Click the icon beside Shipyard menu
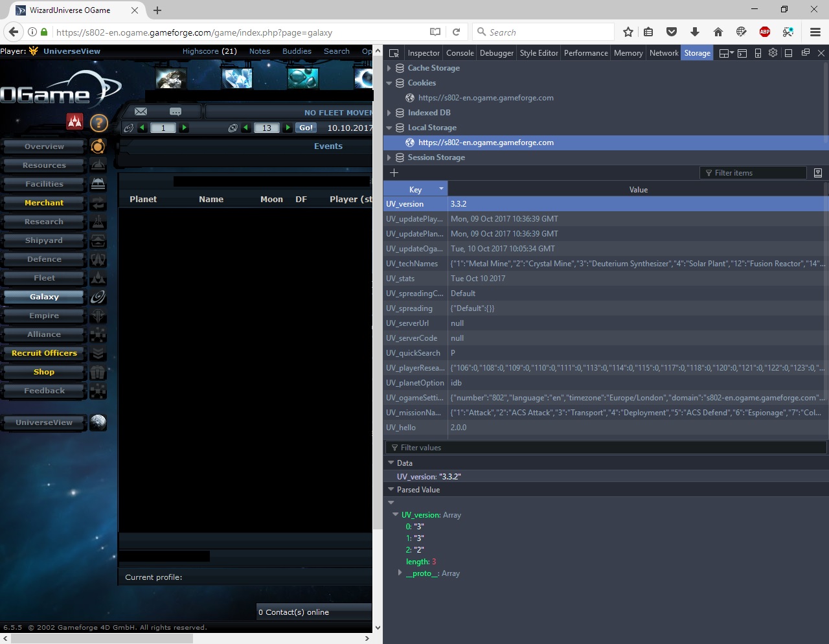This screenshot has width=829, height=644. pos(98,240)
